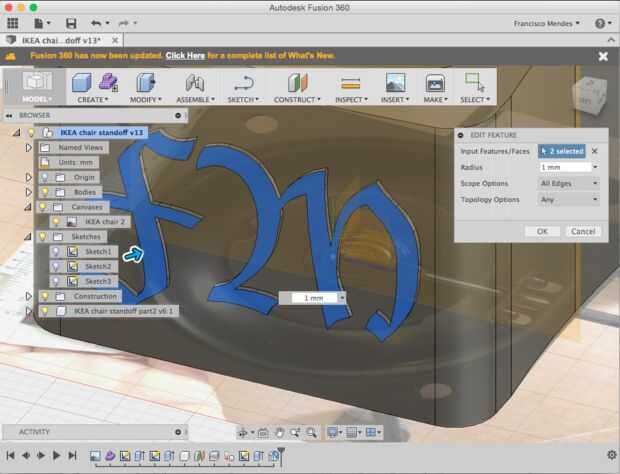
Task: Jump to timeline beginning
Action: pos(11,455)
